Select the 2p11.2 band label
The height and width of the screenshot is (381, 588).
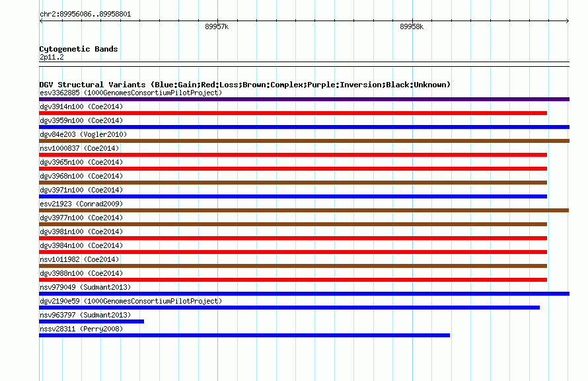pyautogui.click(x=52, y=57)
